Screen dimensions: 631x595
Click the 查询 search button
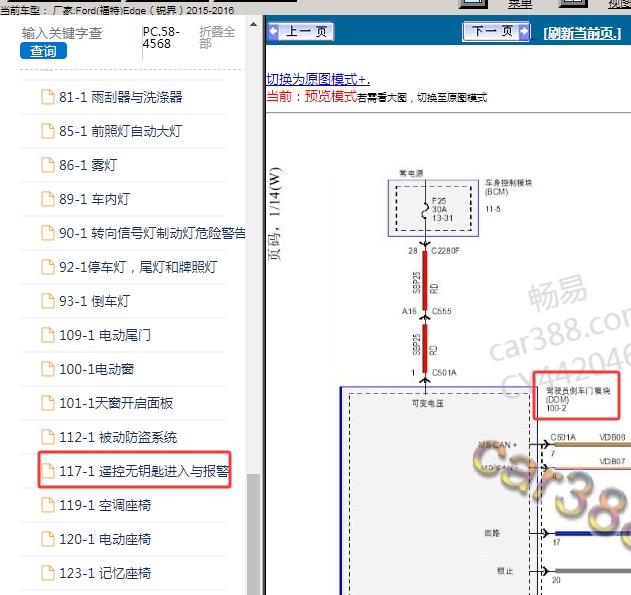click(x=43, y=51)
